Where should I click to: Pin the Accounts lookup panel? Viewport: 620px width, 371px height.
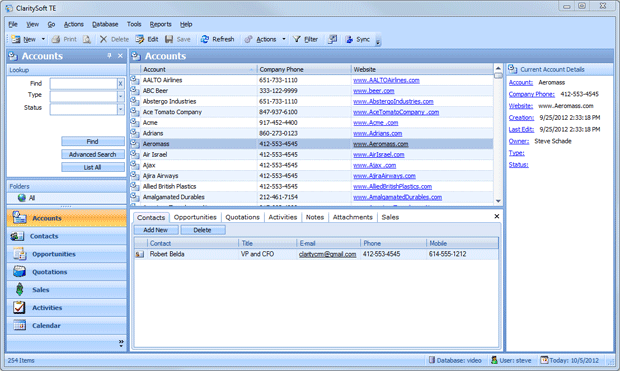coord(110,56)
